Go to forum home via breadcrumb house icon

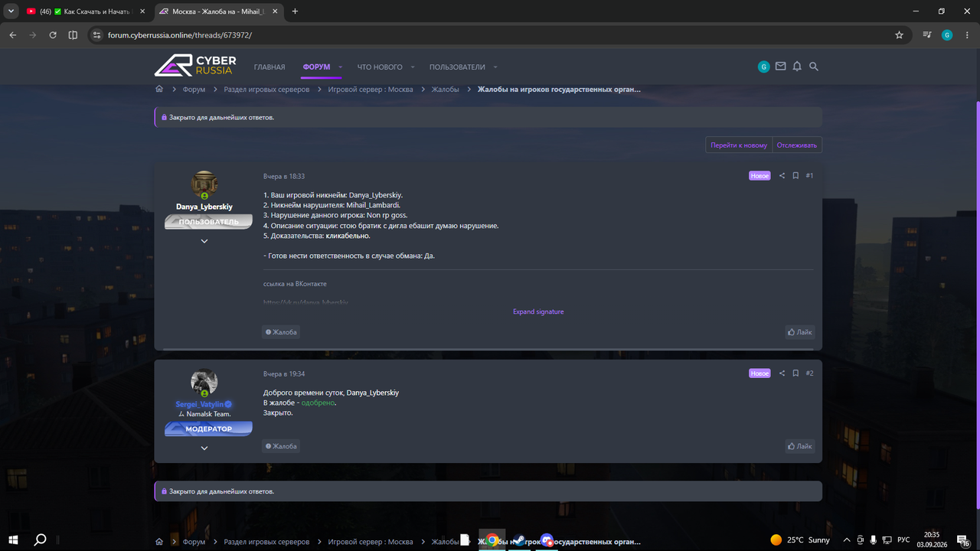[159, 90]
